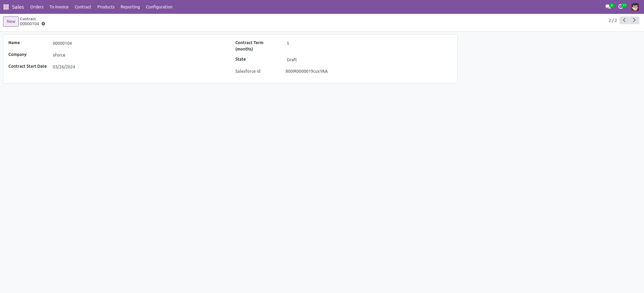Click the 2 / 2 pager counter

click(613, 21)
